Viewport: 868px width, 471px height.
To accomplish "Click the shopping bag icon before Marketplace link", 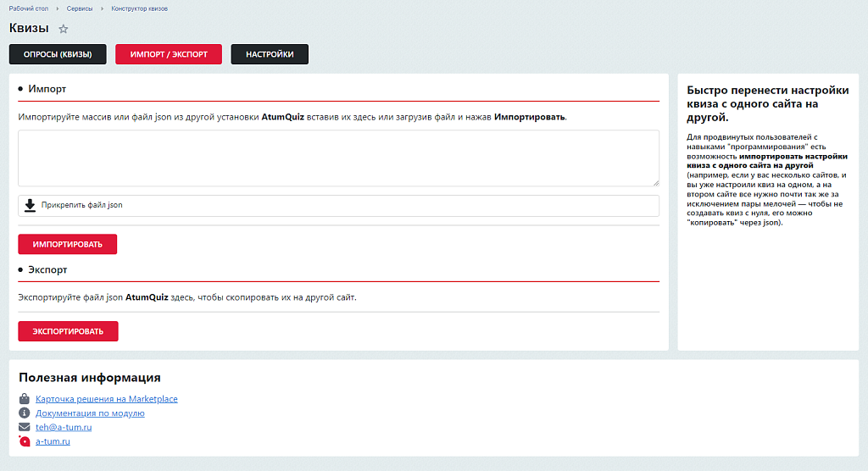I will 25,399.
